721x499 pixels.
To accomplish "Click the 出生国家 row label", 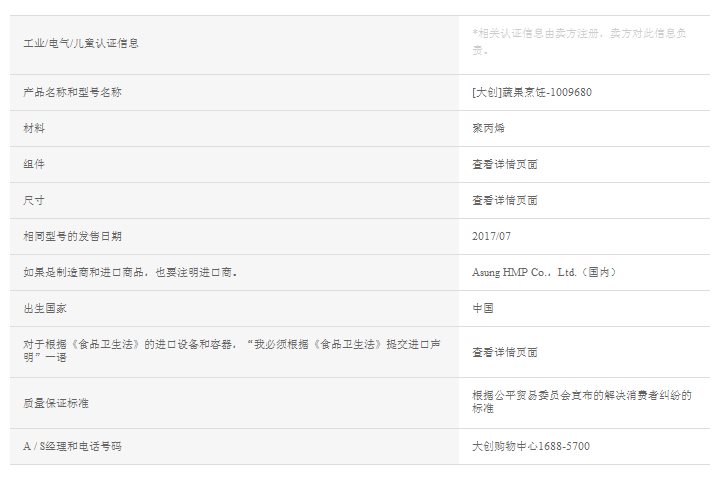I will coord(45,308).
